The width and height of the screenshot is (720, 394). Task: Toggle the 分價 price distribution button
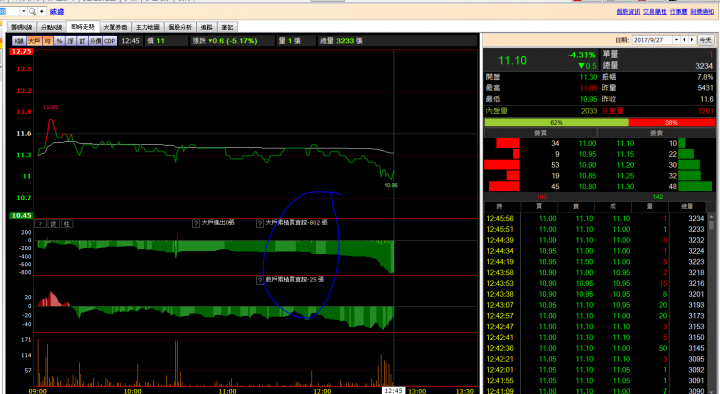point(96,41)
